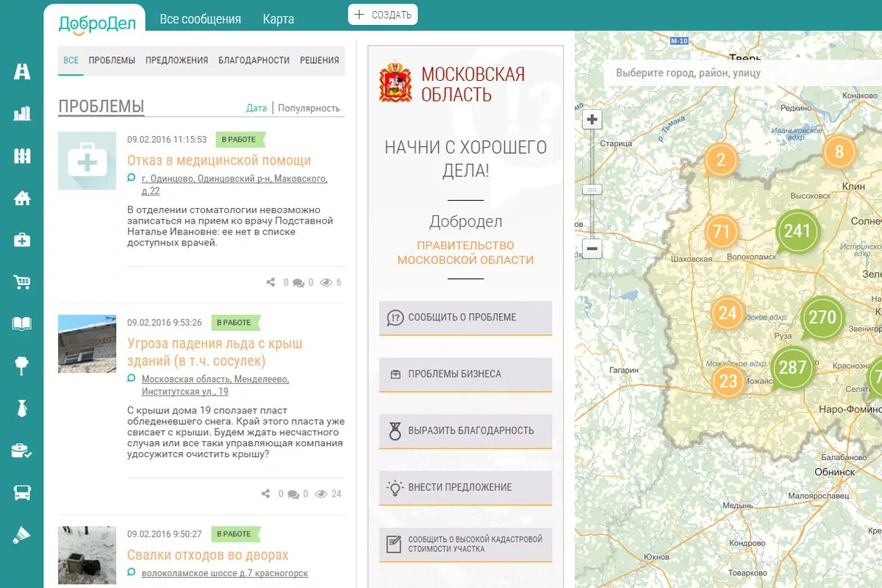The height and width of the screenshot is (588, 882).
Task: Open the Сообщить о проблеме link
Action: point(465,318)
